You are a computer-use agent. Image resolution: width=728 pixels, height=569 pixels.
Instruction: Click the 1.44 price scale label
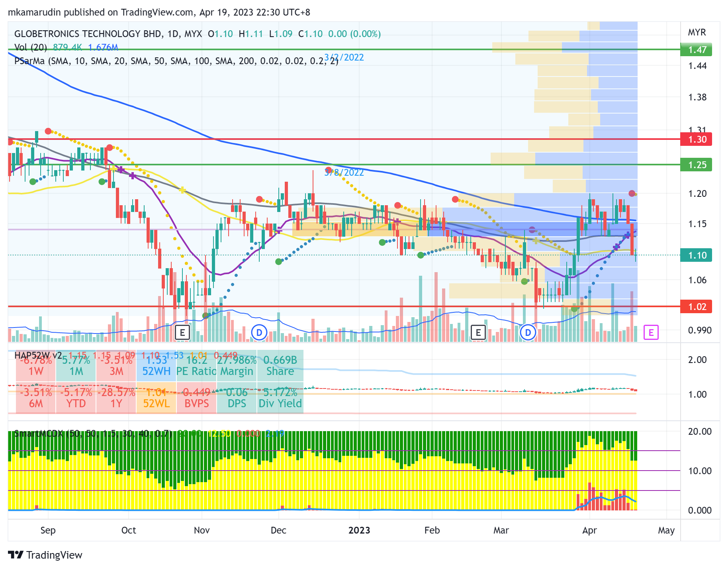click(x=697, y=66)
